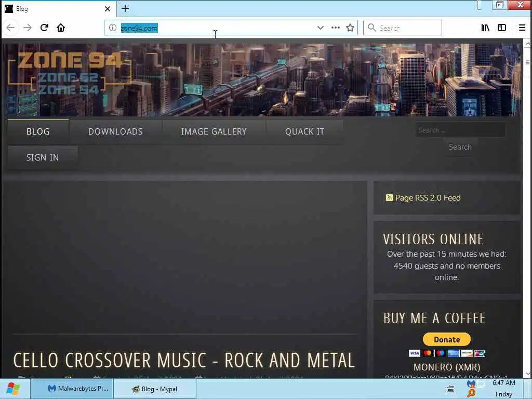Switch to Blog - Mypal taskbar item
532x399 pixels.
click(155, 389)
